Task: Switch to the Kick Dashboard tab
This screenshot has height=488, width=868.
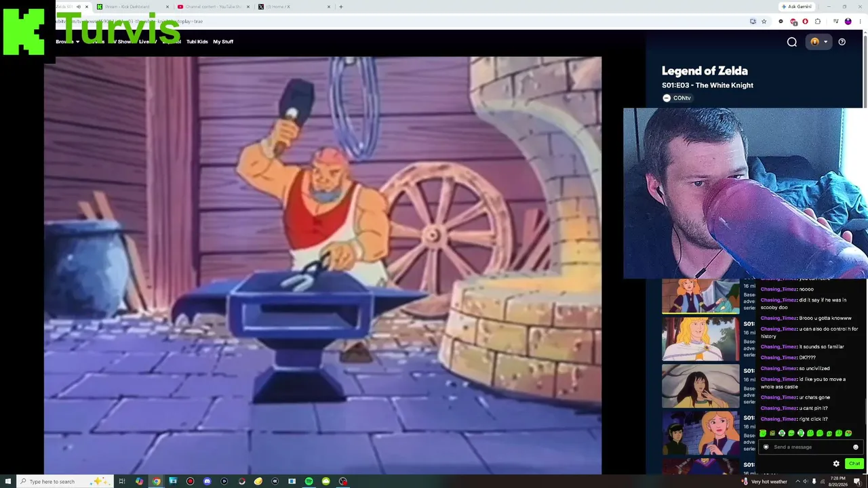Action: coord(133,7)
